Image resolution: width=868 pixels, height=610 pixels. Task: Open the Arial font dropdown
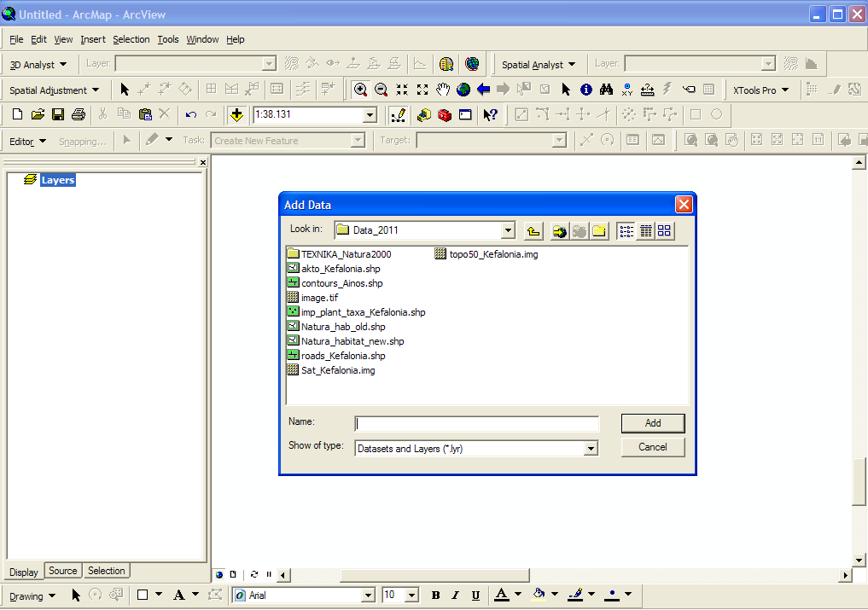[x=368, y=595]
